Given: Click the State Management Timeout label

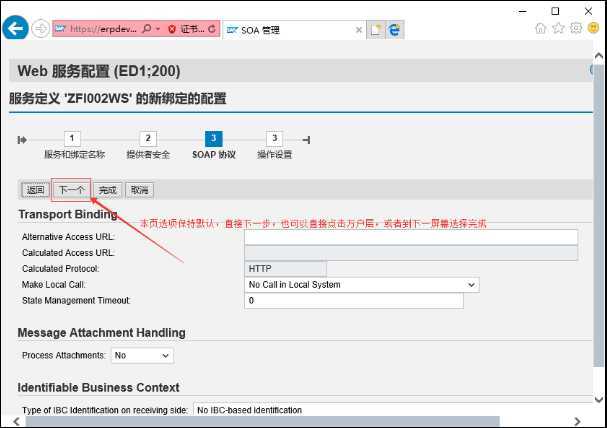Looking at the screenshot, I should pos(76,301).
